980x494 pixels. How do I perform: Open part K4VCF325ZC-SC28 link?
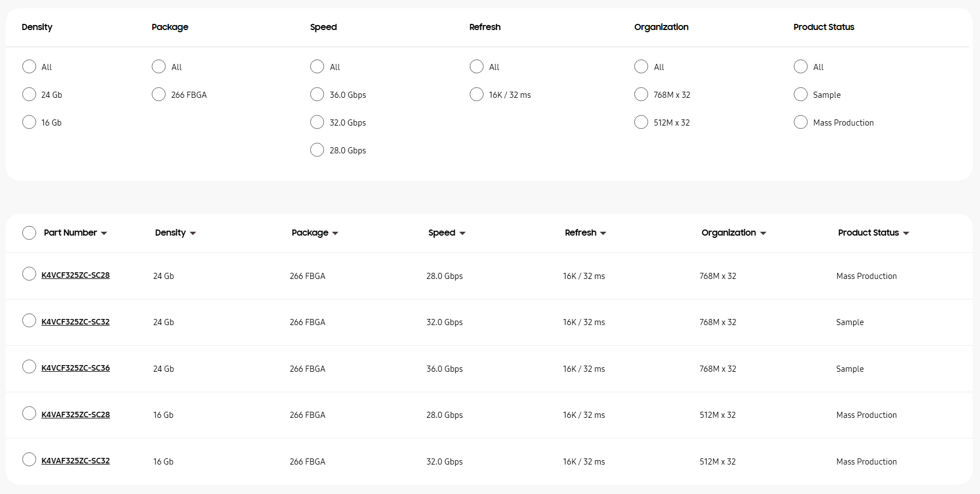[76, 275]
